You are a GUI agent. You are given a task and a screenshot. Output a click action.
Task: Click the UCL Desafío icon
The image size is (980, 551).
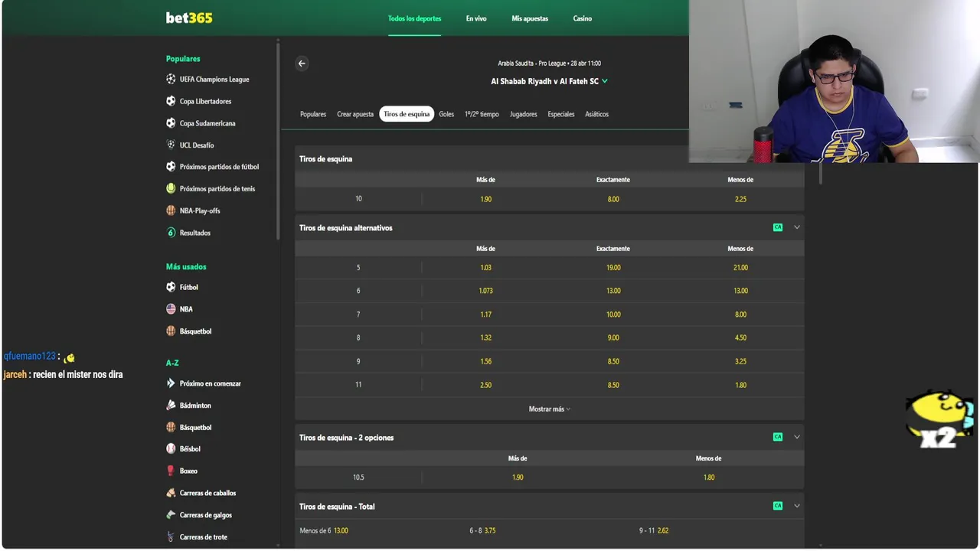[x=171, y=145]
